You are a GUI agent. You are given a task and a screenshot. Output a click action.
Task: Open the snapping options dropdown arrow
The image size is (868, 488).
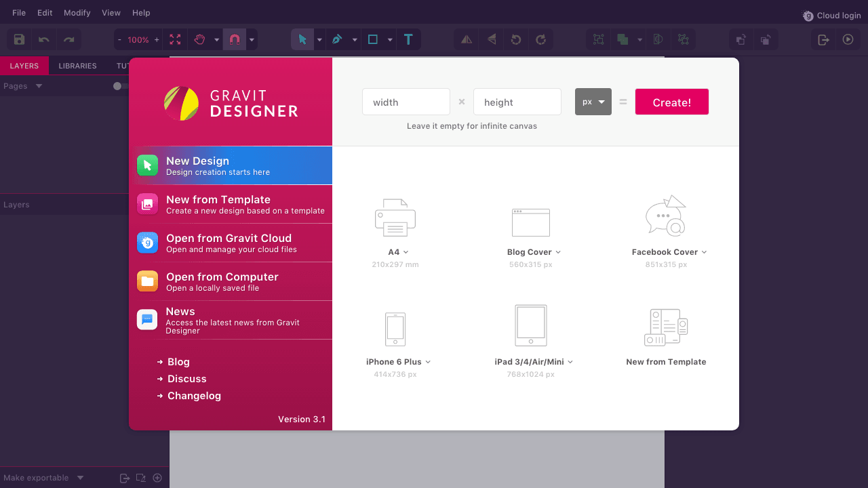point(252,40)
